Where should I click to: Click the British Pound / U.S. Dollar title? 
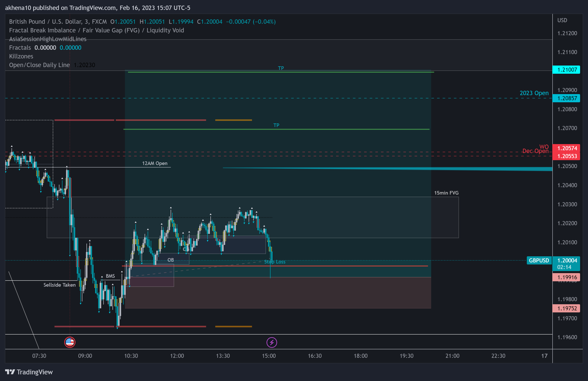pyautogui.click(x=58, y=22)
